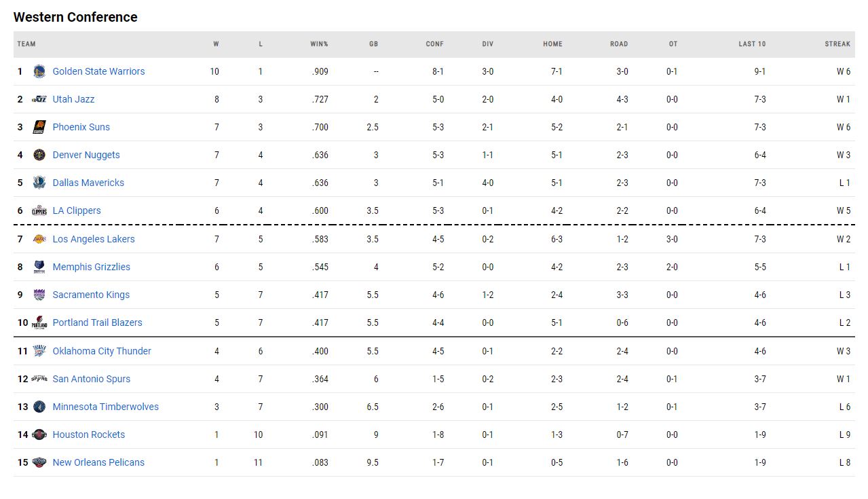The image size is (868, 499).
Task: Click the Phoenix Suns logo icon
Action: click(39, 127)
